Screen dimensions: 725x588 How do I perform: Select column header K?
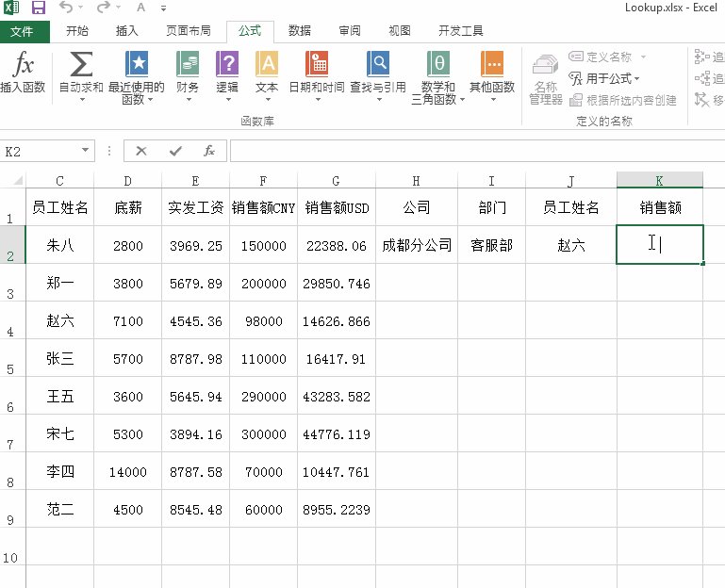tap(660, 180)
